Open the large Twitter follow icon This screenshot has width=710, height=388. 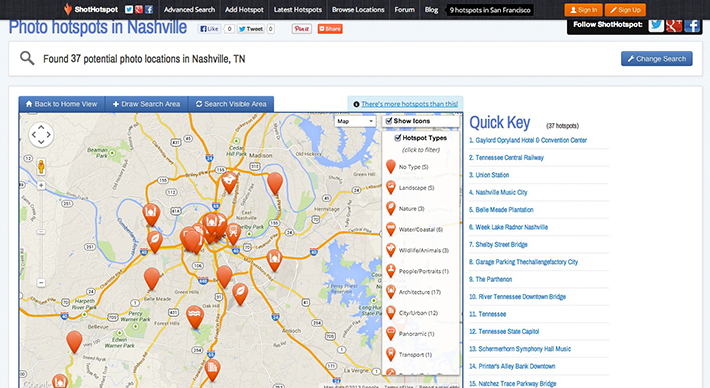[656, 25]
